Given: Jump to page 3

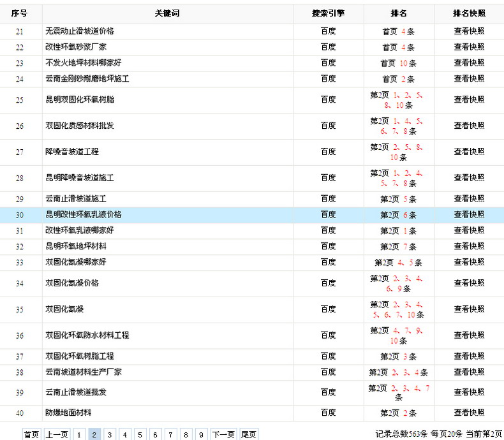Looking at the screenshot, I should click(109, 434).
